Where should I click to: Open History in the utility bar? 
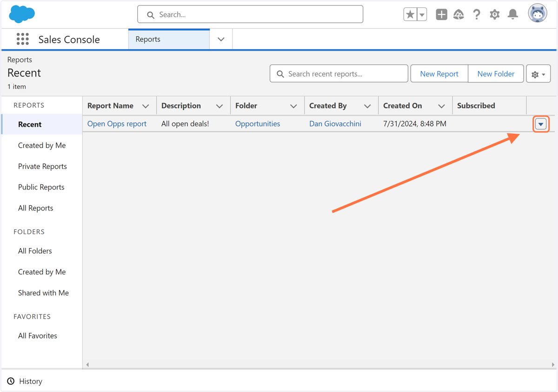(x=25, y=381)
